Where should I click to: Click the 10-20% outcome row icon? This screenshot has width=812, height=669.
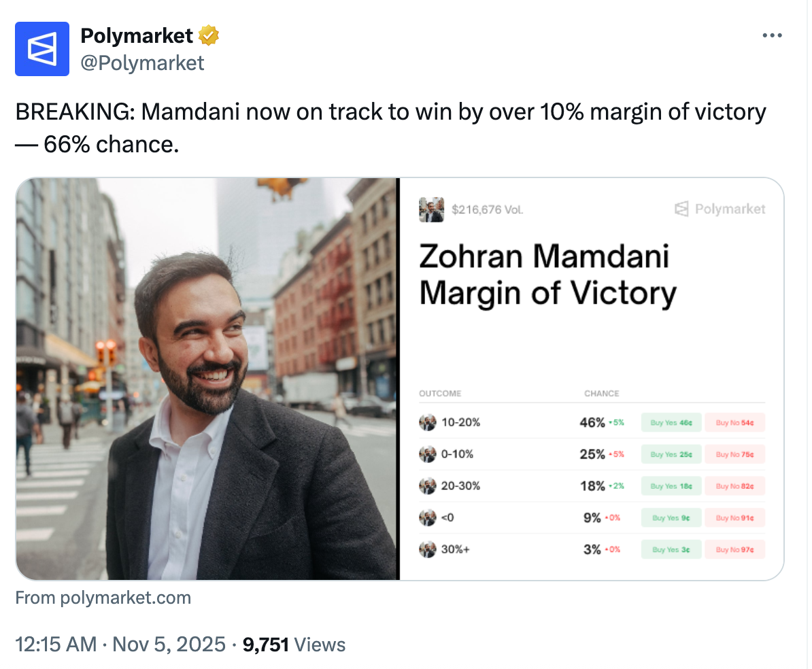point(427,423)
